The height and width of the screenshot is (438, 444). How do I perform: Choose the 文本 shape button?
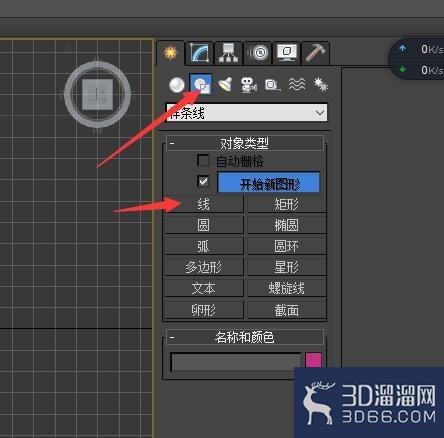203,288
